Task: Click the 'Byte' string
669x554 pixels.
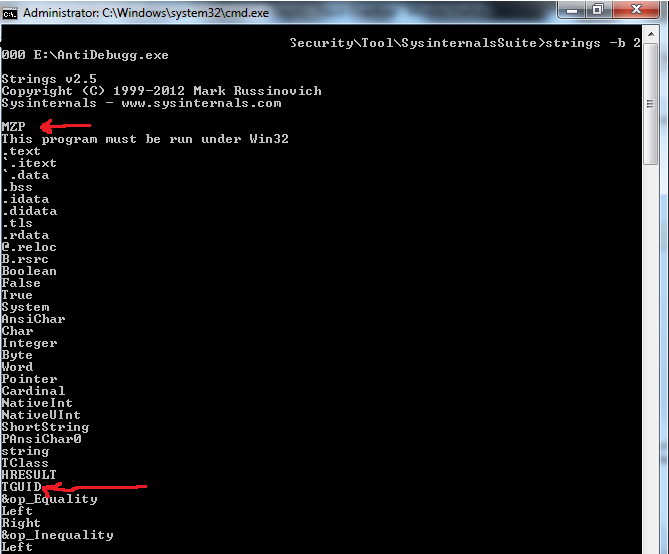Action: (17, 355)
